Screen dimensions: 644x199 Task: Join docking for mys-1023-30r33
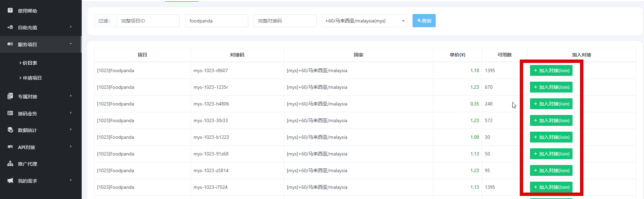[x=551, y=120]
